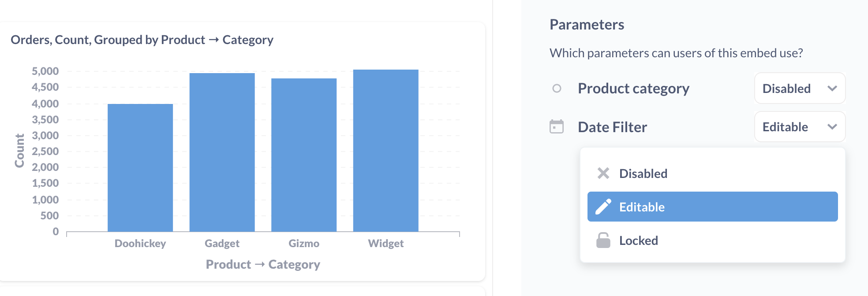Pick Locked from the parameter options
The width and height of the screenshot is (868, 296).
coord(713,240)
